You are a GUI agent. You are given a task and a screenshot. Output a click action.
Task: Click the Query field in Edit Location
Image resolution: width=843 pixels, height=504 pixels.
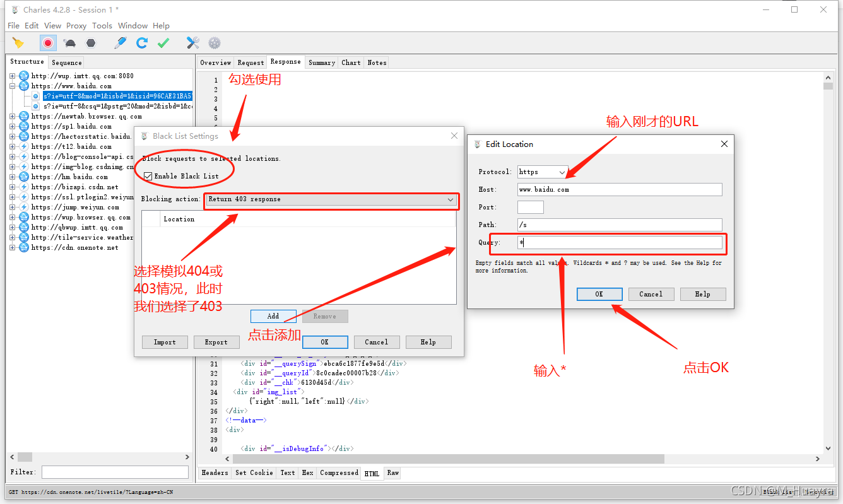(620, 242)
